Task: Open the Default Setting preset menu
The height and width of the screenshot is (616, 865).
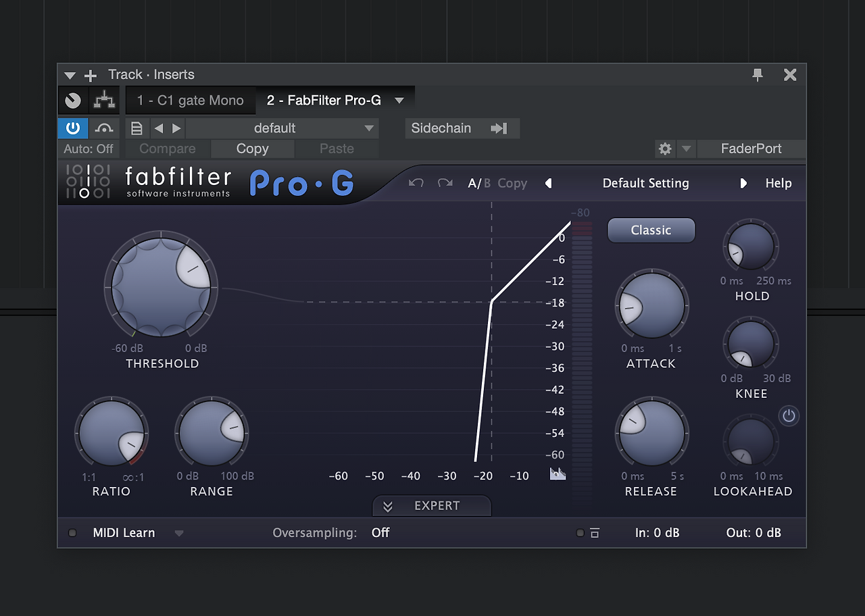Action: [645, 183]
